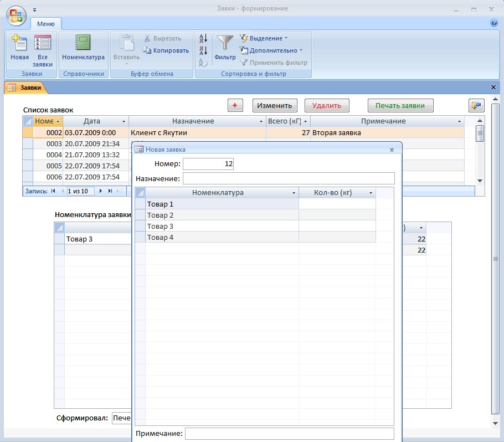Click the Печать заявки button
This screenshot has height=442, width=504.
point(400,105)
